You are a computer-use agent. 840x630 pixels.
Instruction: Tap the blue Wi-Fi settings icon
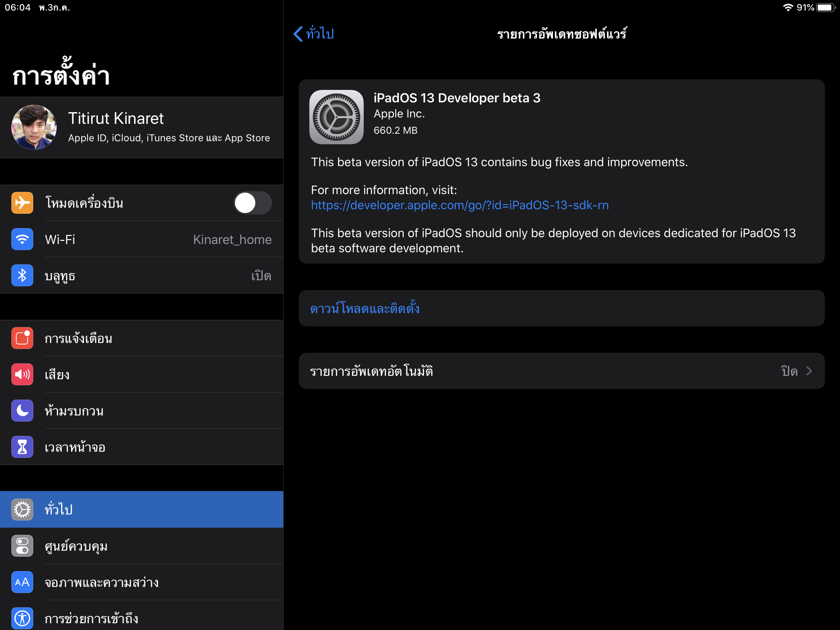(x=22, y=239)
